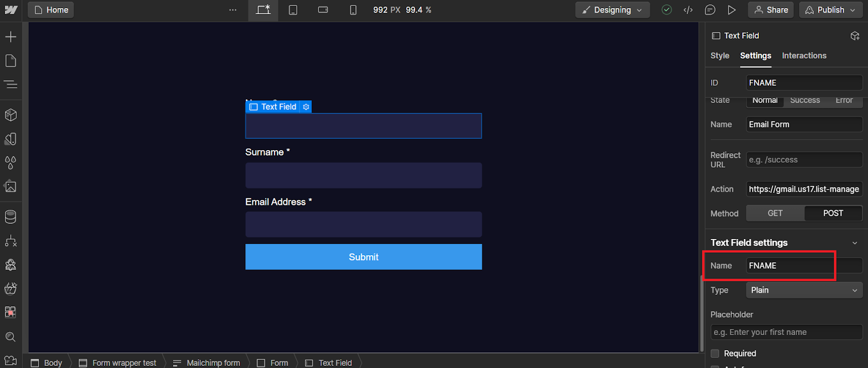The image size is (868, 368).
Task: Open the Text Field settings gear on canvas
Action: [306, 107]
